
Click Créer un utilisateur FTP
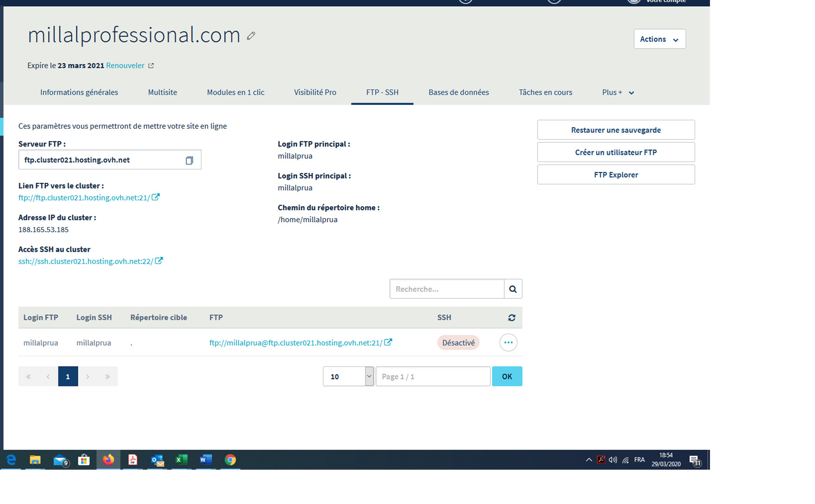[x=615, y=153]
